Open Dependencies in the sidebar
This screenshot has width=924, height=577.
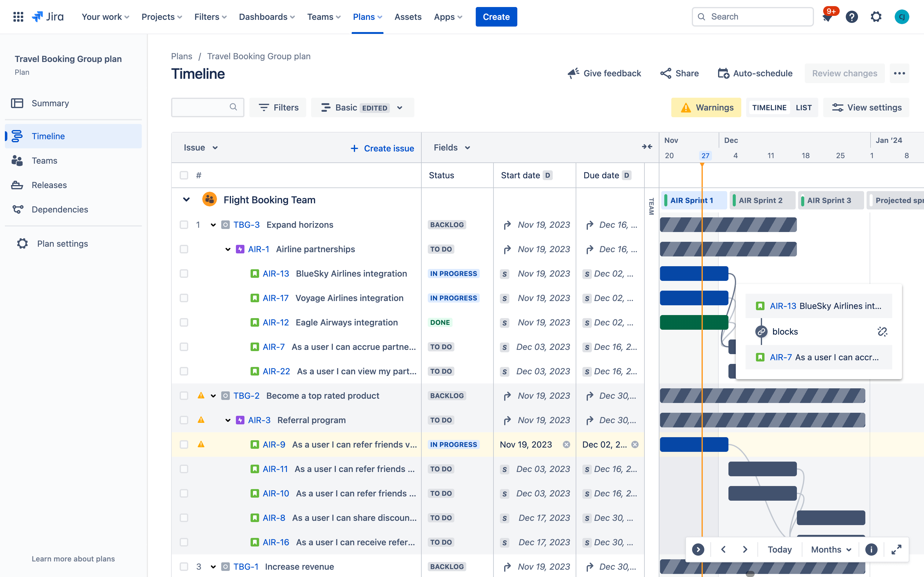pos(60,209)
